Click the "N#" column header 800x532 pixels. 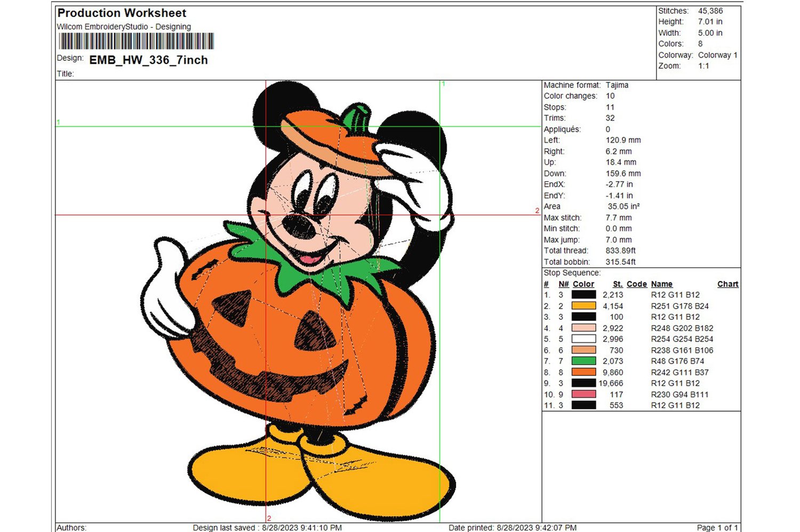tap(564, 284)
